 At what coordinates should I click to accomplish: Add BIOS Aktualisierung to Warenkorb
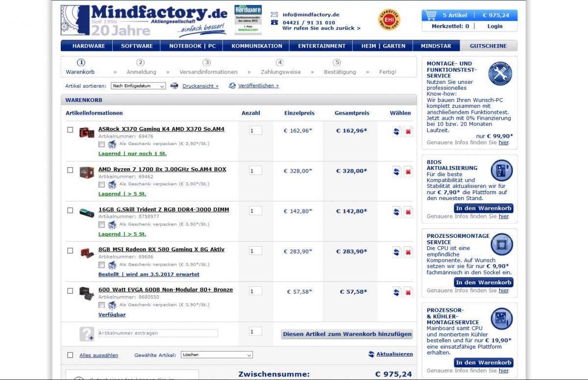tap(484, 208)
